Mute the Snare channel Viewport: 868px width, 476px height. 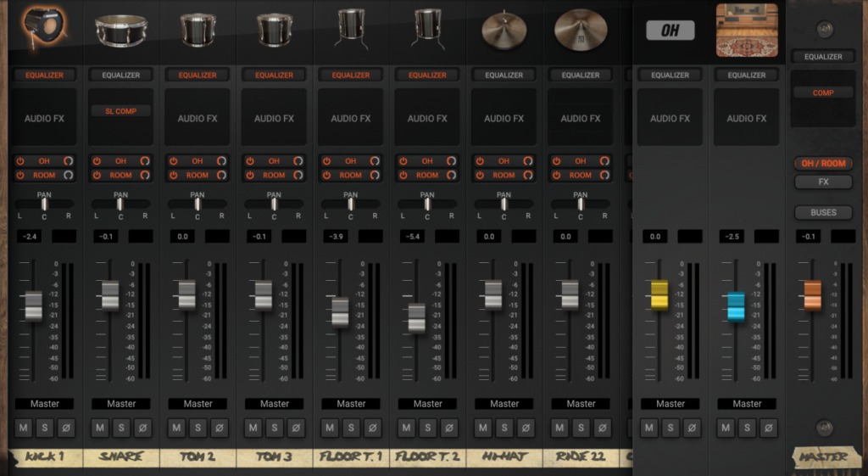[x=100, y=428]
